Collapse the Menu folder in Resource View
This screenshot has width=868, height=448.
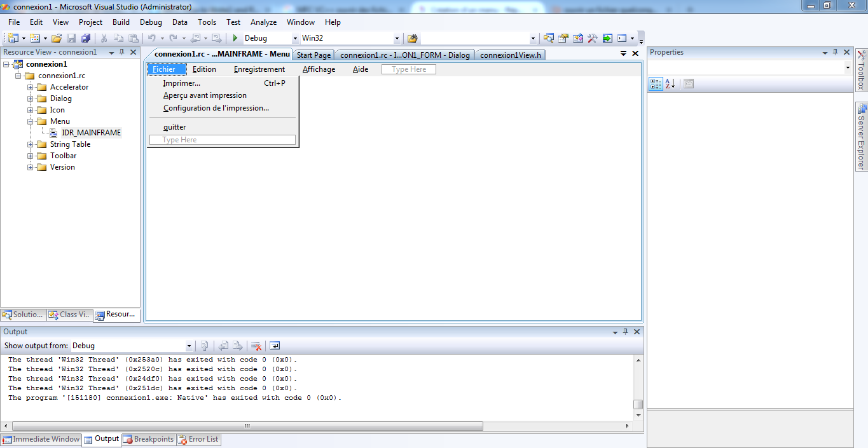31,121
